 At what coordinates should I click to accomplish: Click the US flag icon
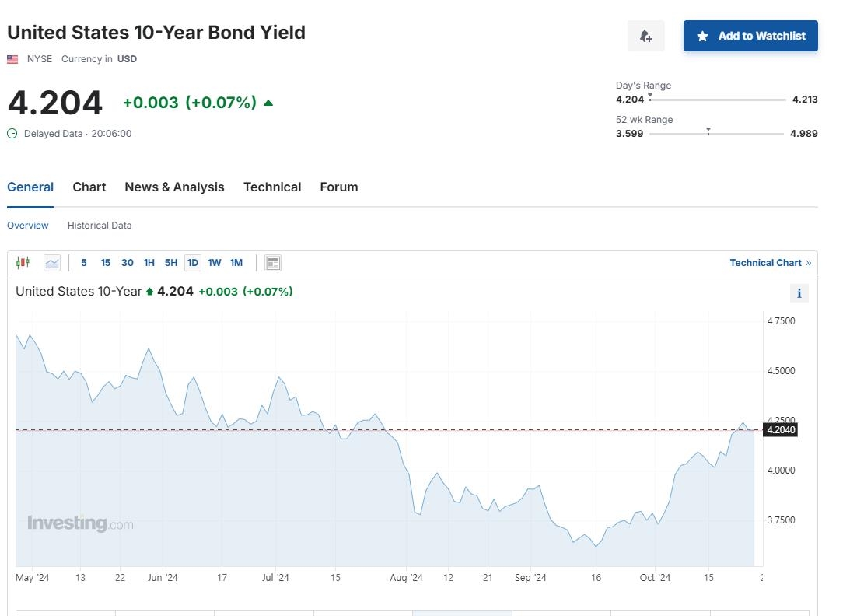click(12, 59)
